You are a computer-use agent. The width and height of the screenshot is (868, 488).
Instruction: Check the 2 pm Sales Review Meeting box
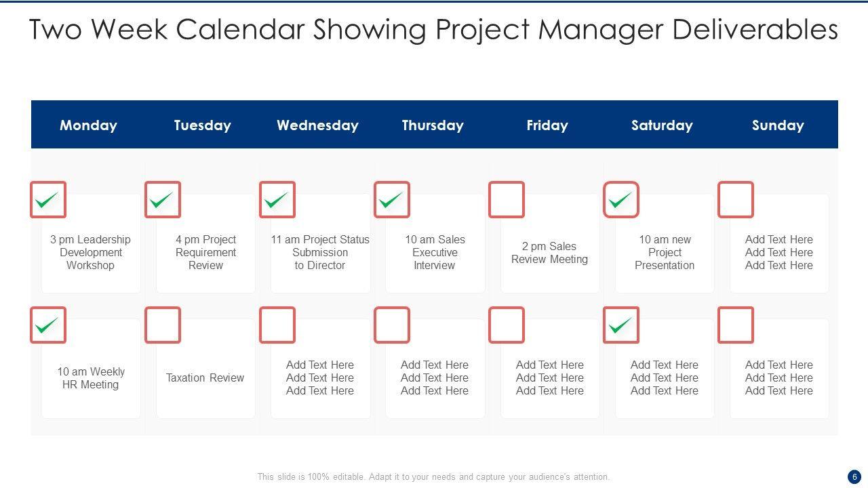tap(507, 200)
